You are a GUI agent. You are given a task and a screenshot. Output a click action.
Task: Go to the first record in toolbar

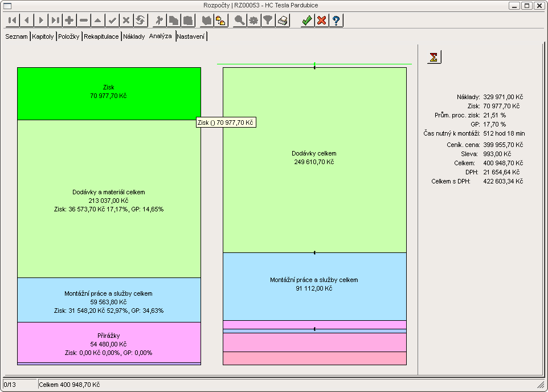(x=12, y=21)
